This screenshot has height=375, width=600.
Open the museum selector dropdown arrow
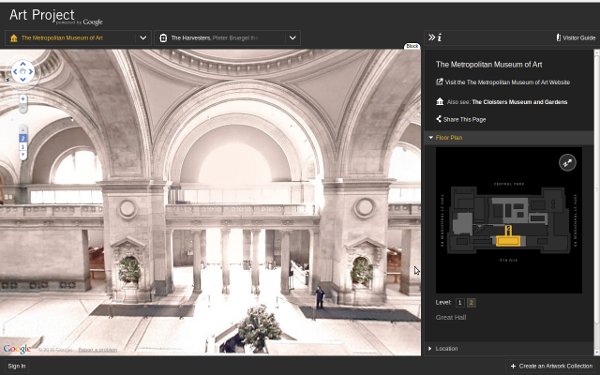click(x=143, y=38)
